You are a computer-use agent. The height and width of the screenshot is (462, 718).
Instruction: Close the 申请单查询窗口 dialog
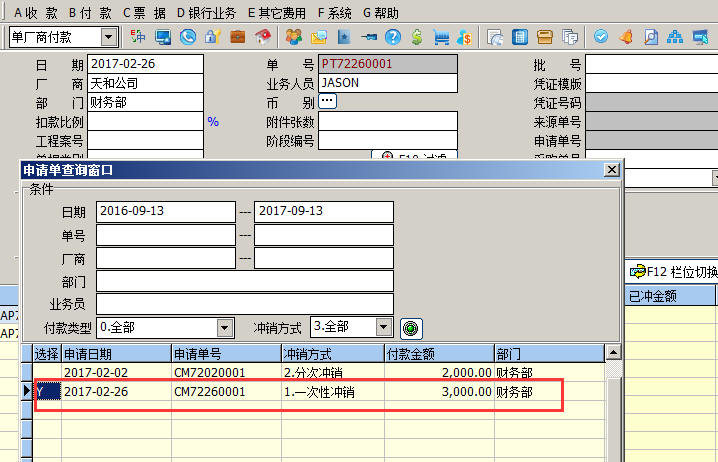coord(611,170)
